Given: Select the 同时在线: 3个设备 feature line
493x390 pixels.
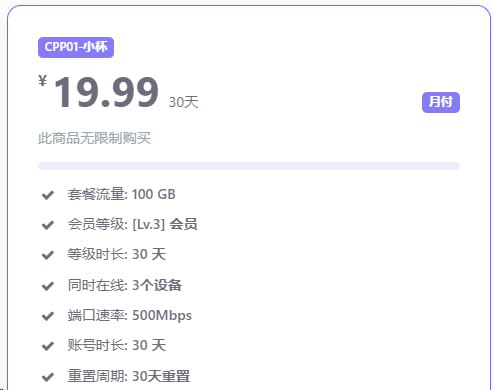Looking at the screenshot, I should point(125,285).
